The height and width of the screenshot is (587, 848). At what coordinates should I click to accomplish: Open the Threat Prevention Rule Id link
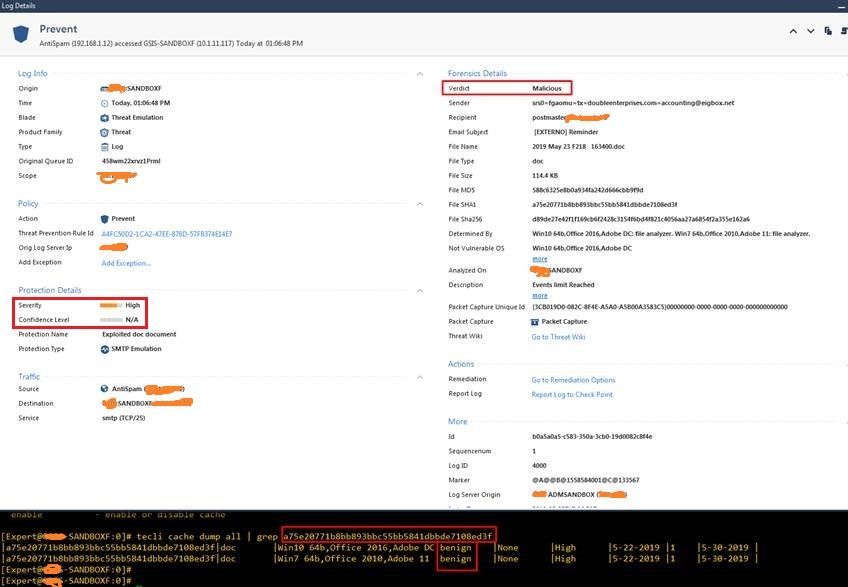(x=167, y=234)
